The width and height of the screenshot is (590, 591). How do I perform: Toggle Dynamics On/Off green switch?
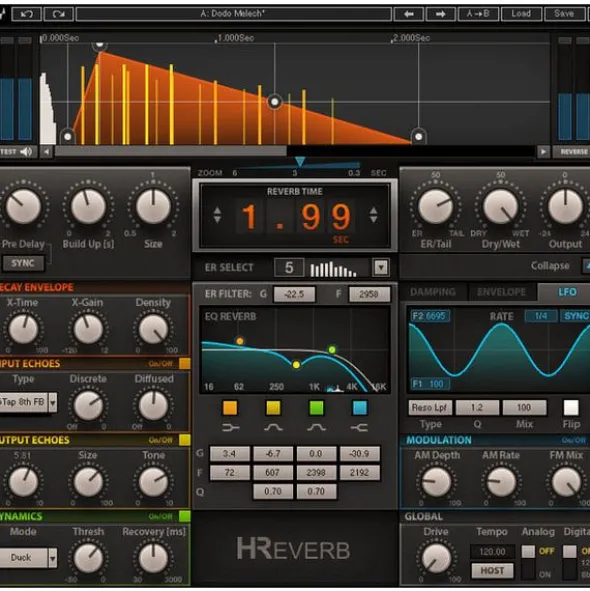click(185, 516)
